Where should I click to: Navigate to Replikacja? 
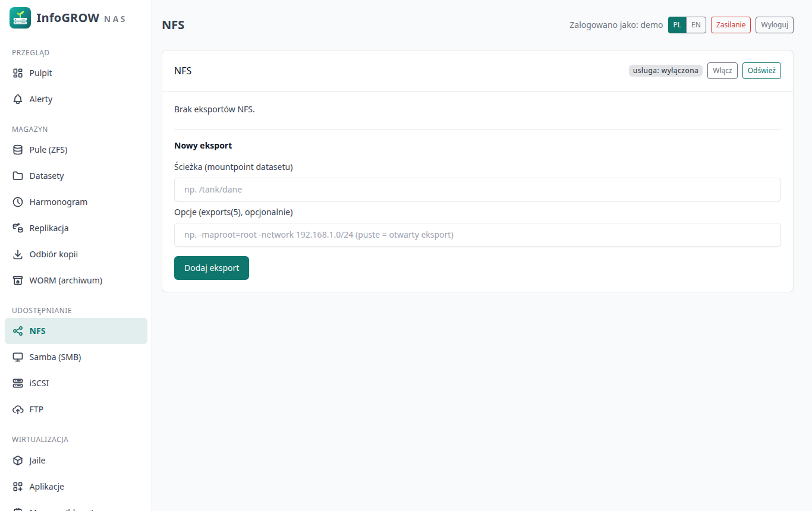pyautogui.click(x=76, y=228)
